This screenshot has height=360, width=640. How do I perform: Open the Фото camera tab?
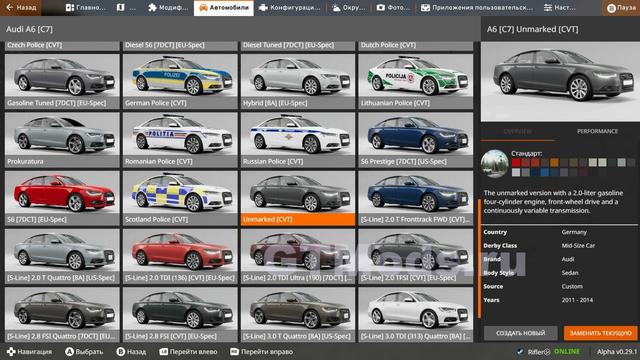pyautogui.click(x=393, y=7)
